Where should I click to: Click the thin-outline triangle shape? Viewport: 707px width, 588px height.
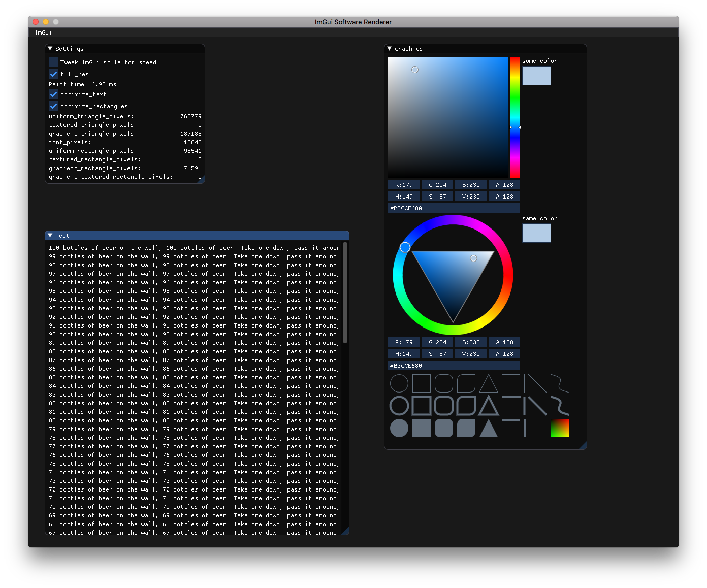(x=489, y=383)
